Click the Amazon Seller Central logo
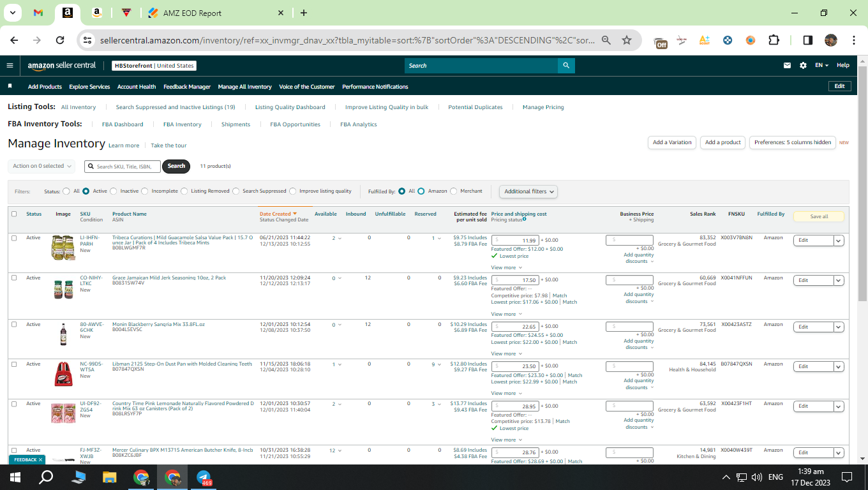 coord(62,66)
